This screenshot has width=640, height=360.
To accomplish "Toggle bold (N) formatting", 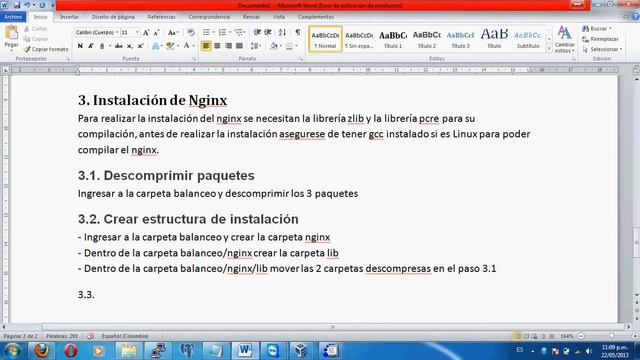I will click(x=80, y=46).
